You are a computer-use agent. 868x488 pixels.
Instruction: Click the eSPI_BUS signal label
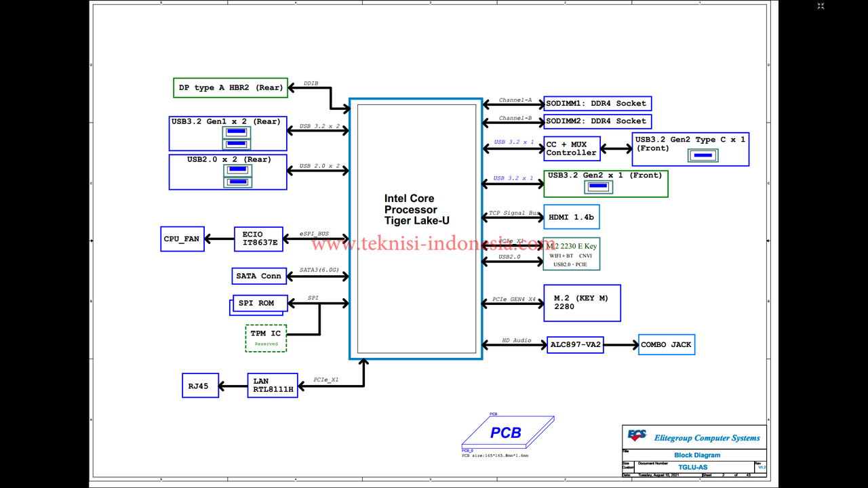(x=314, y=234)
